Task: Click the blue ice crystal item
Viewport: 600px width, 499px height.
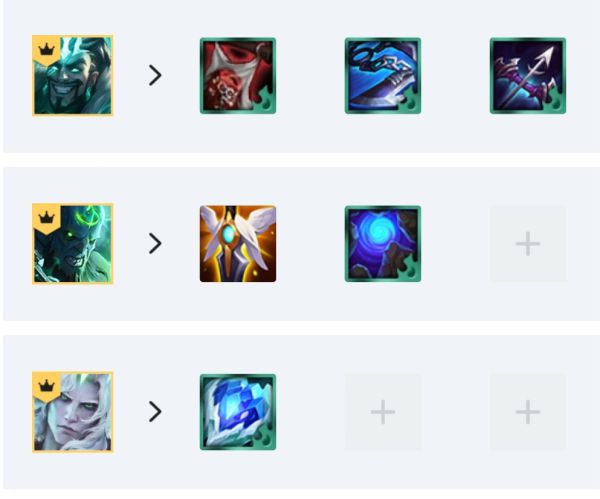Action: click(238, 412)
